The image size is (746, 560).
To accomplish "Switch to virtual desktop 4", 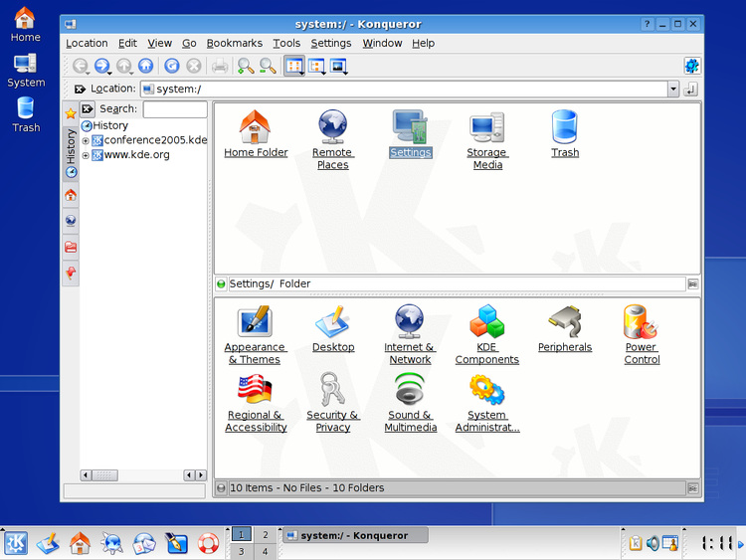I will [x=265, y=551].
